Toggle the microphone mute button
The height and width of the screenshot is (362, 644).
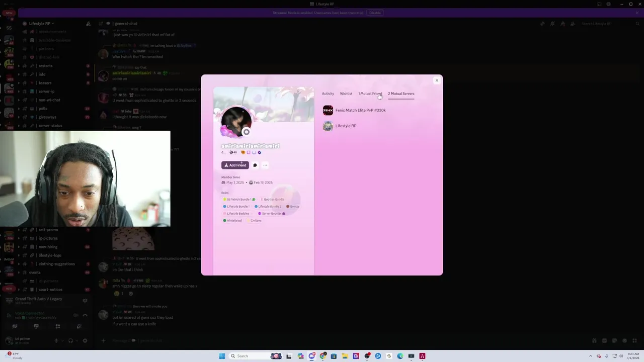click(56, 340)
